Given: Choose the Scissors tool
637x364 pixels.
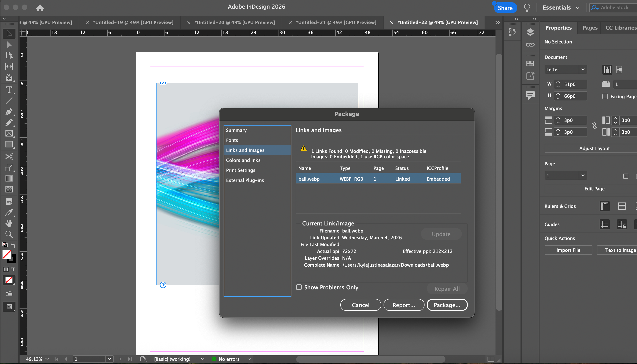Looking at the screenshot, I should pos(9,157).
